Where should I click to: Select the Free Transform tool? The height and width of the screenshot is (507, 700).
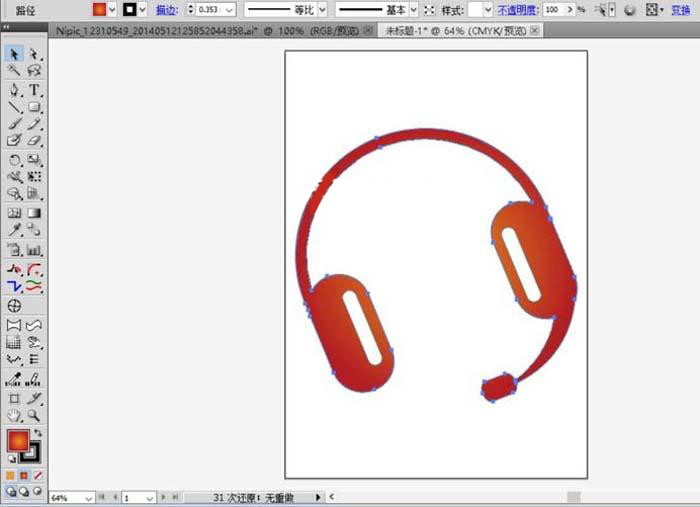click(33, 177)
